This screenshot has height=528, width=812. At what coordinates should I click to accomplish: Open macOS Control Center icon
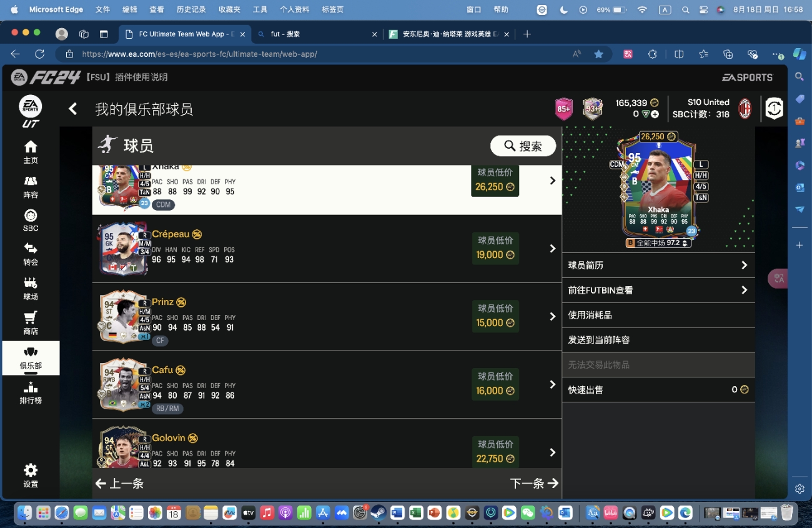(703, 9)
